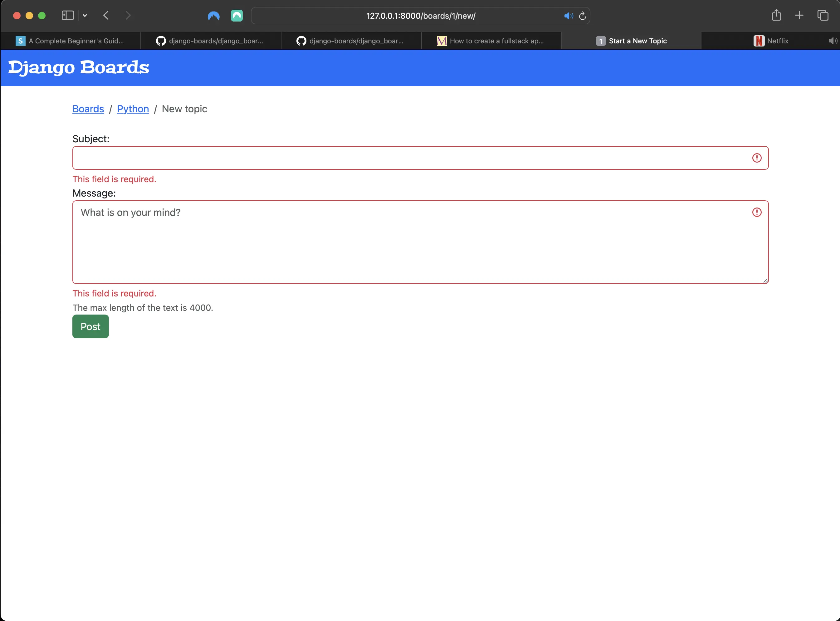Open the Django Boards home logo
Screen dimensions: 840x621
tap(79, 68)
